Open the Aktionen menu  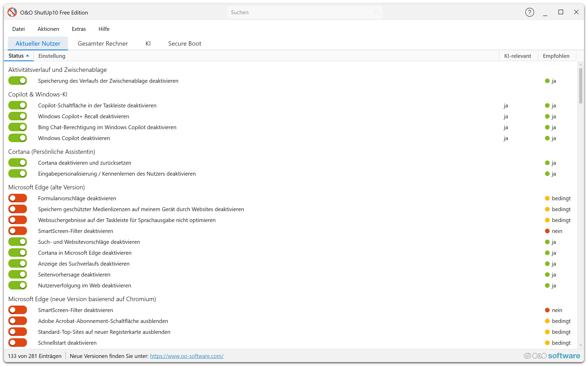48,29
